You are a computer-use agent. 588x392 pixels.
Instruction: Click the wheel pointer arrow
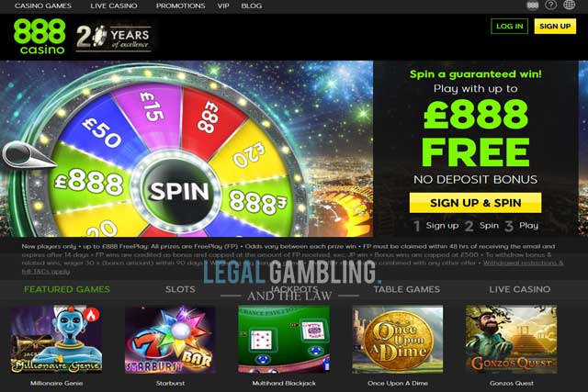pos(28,156)
